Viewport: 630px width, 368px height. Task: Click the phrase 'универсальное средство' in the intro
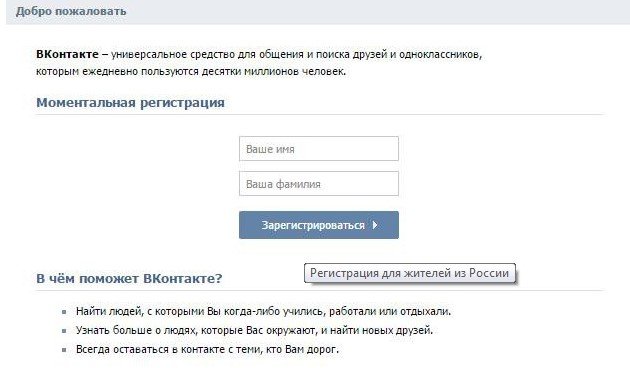click(x=172, y=54)
